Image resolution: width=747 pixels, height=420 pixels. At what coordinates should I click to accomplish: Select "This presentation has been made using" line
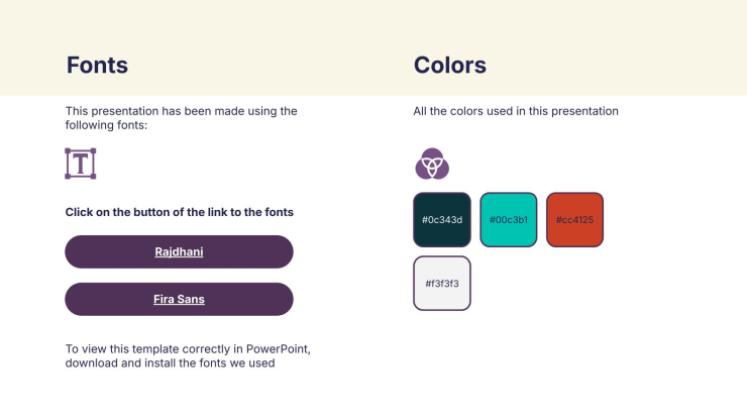[181, 111]
